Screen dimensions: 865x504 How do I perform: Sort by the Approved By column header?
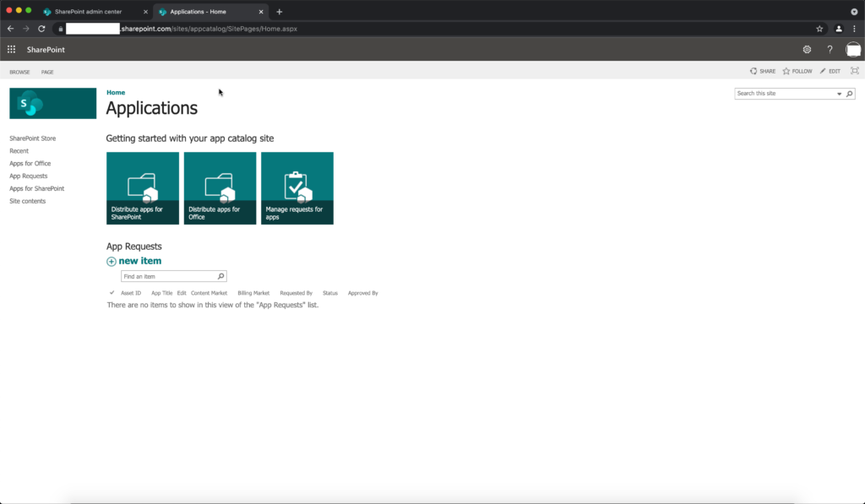tap(362, 293)
